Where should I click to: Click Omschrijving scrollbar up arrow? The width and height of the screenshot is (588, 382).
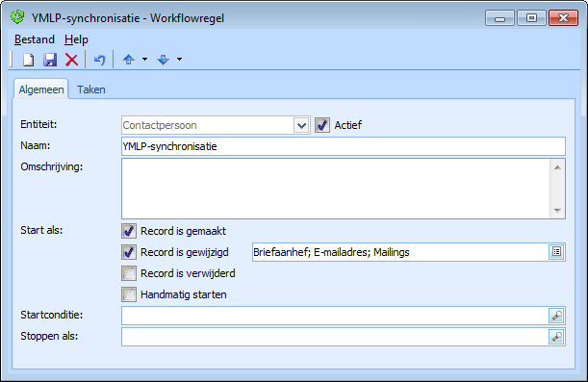pos(557,167)
